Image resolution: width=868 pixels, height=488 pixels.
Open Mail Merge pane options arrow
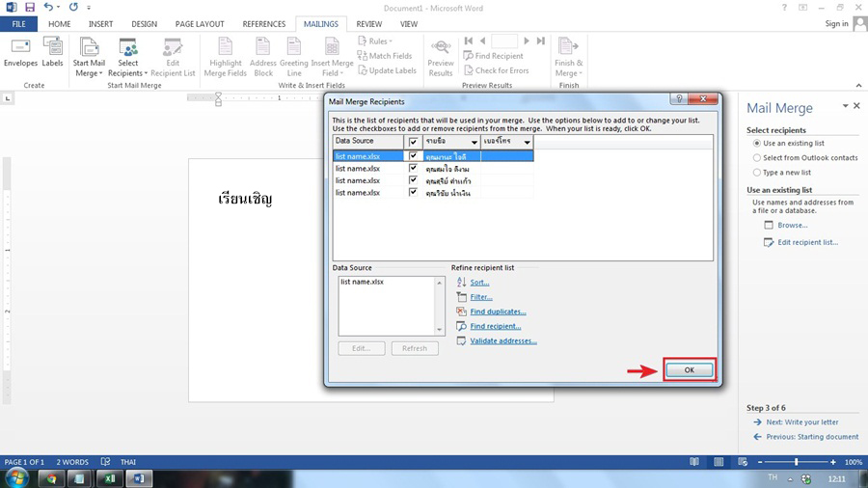[x=845, y=106]
